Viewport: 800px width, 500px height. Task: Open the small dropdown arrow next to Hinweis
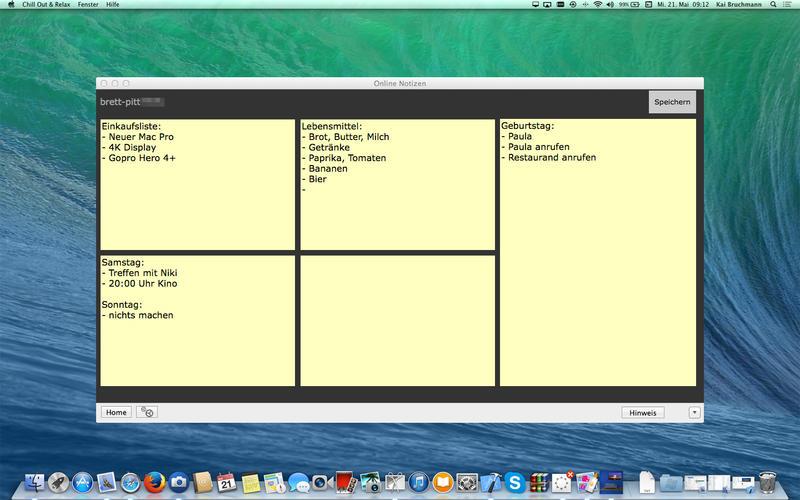click(x=694, y=412)
